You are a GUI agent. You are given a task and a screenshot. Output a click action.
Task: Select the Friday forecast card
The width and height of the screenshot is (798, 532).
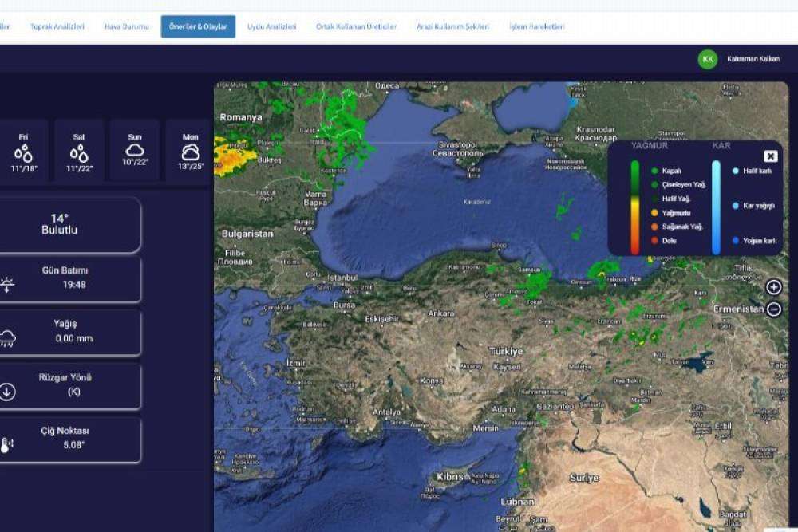24,152
